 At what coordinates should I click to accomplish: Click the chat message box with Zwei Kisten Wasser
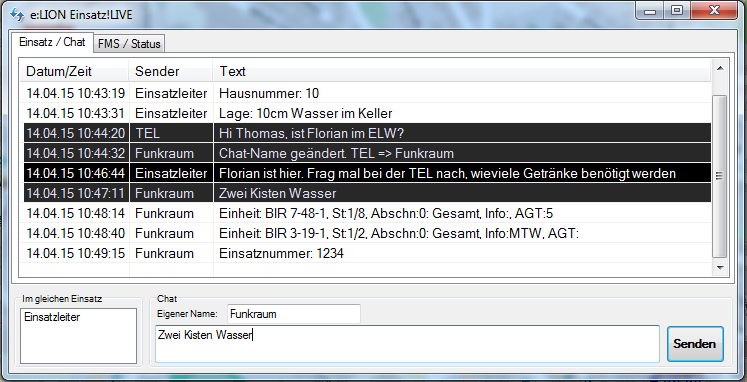click(407, 344)
